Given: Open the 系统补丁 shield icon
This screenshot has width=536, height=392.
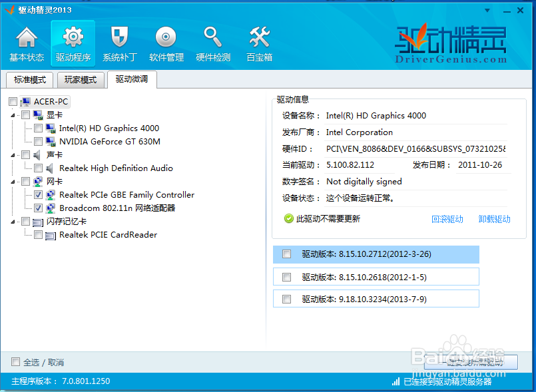Looking at the screenshot, I should click(119, 37).
